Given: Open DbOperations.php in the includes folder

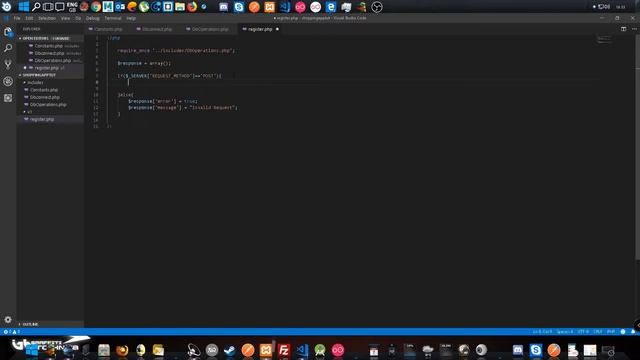Looking at the screenshot, I should (x=50, y=104).
